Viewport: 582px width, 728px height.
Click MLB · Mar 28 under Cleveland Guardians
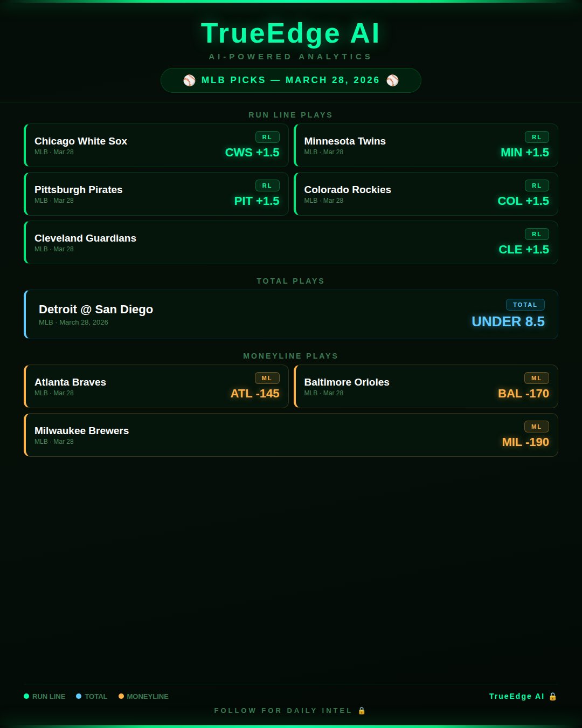(54, 249)
